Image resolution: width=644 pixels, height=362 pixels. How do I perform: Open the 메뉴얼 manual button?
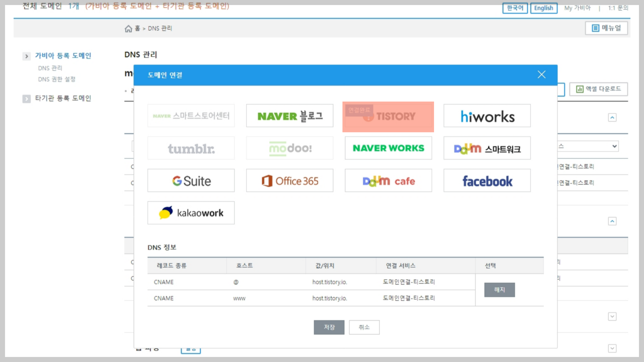click(x=606, y=28)
